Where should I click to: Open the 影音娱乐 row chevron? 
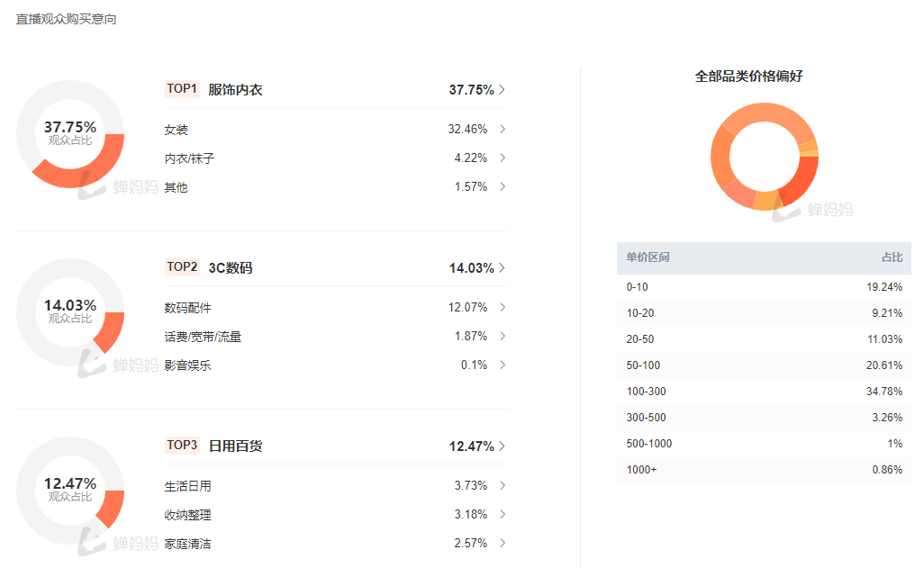503,365
